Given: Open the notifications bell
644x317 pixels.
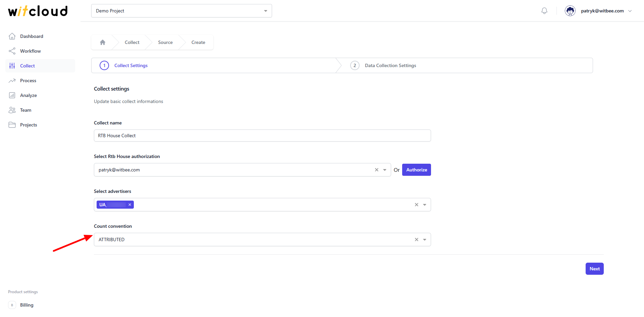Looking at the screenshot, I should [544, 11].
